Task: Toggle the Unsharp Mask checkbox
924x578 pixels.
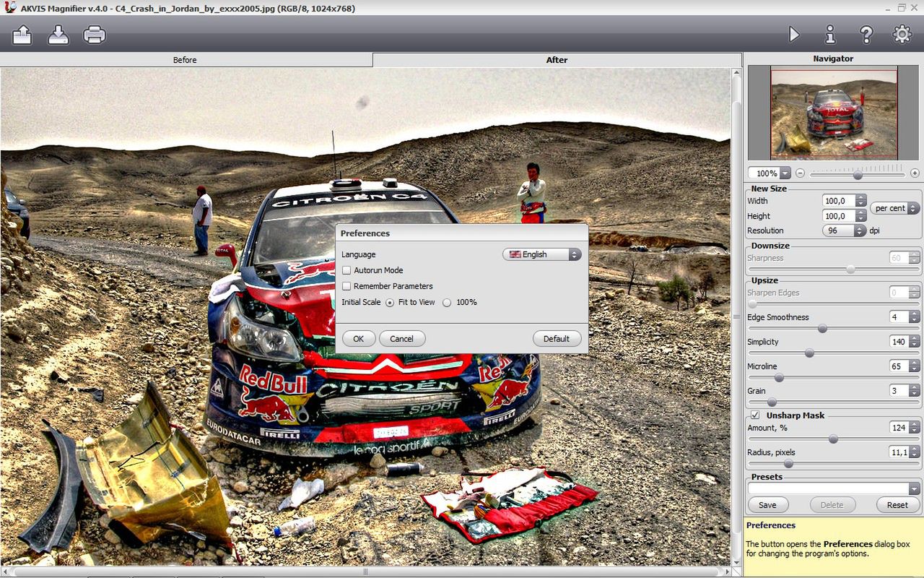Action: (755, 415)
